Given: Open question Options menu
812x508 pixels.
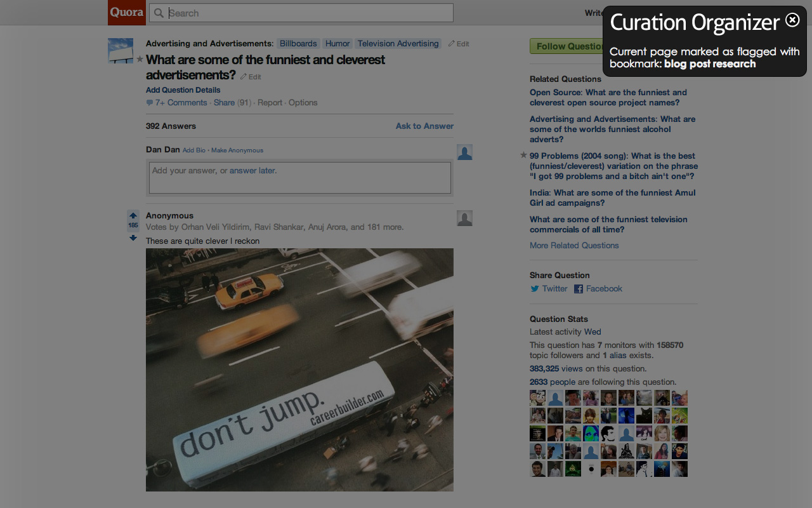Looking at the screenshot, I should pos(303,102).
